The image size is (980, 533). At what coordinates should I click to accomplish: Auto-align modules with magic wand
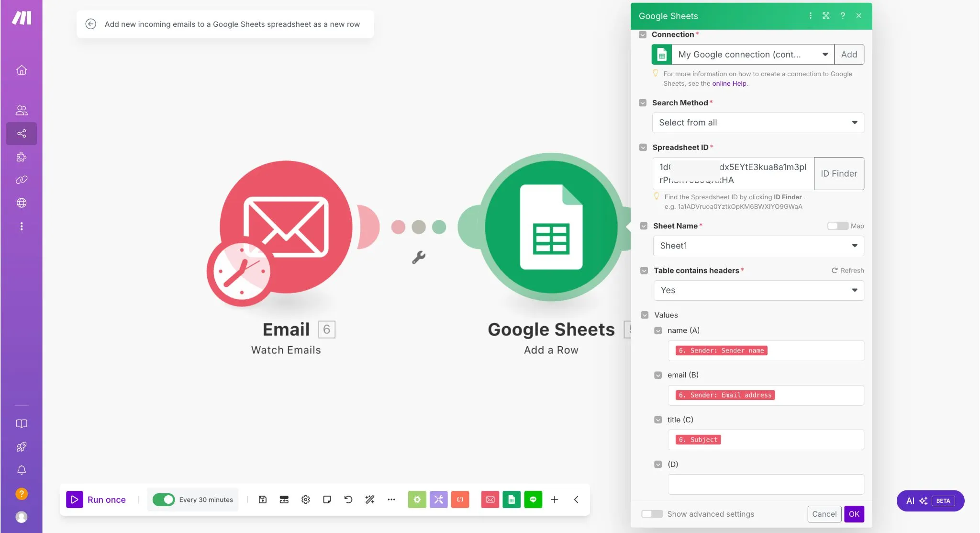(x=370, y=499)
